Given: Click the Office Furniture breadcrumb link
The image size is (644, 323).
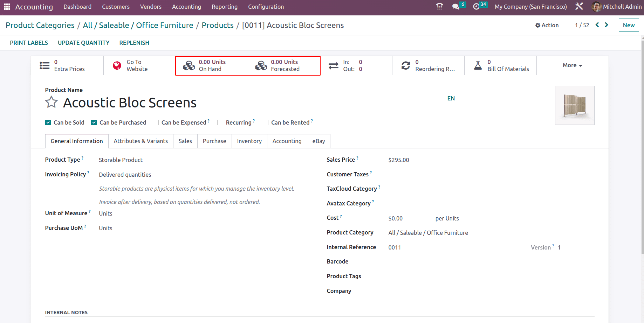Looking at the screenshot, I should [164, 25].
